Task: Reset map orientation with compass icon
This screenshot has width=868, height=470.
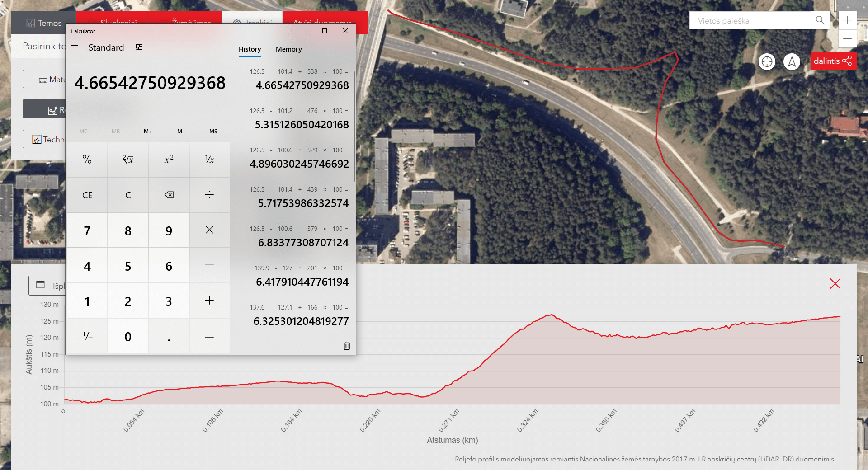Action: point(792,61)
